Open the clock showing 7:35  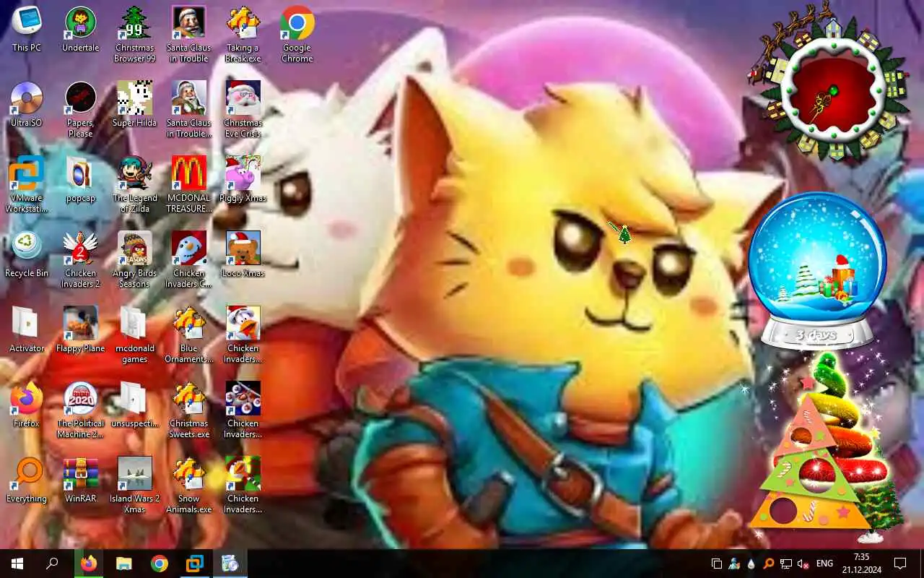point(861,564)
